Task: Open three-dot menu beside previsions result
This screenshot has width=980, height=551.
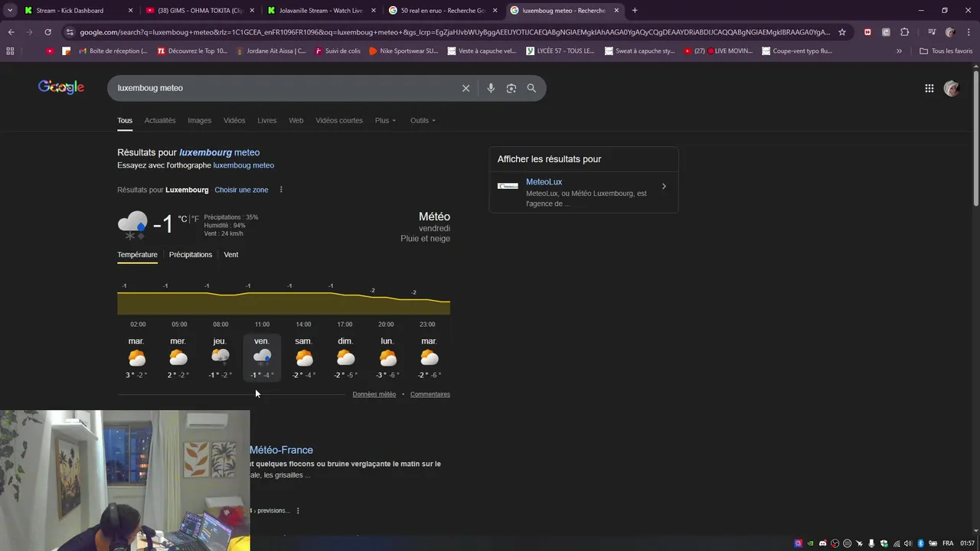Action: (x=298, y=510)
